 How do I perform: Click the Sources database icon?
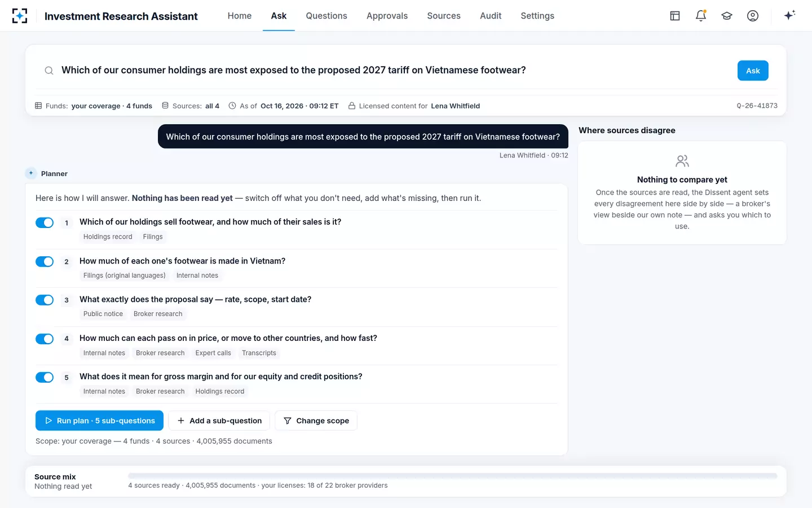coord(165,106)
